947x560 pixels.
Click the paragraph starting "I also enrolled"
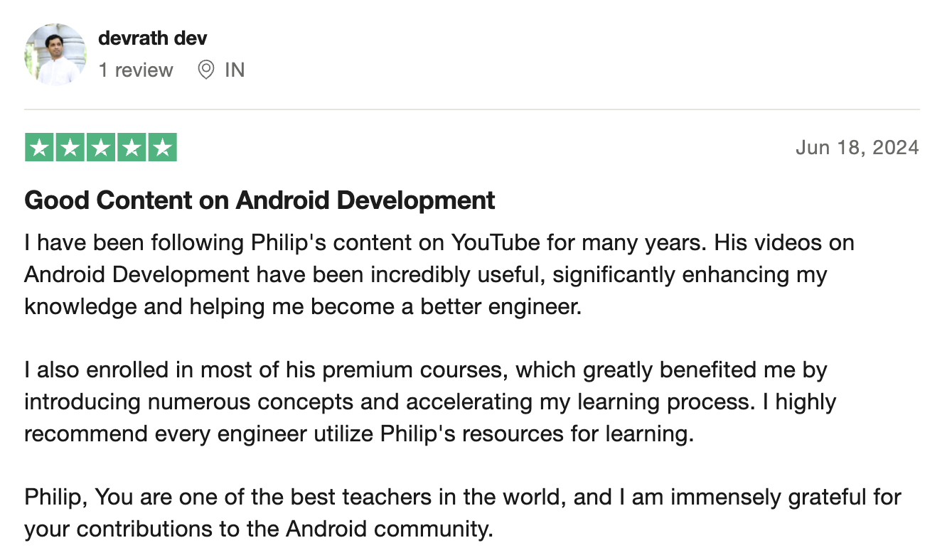pos(430,402)
